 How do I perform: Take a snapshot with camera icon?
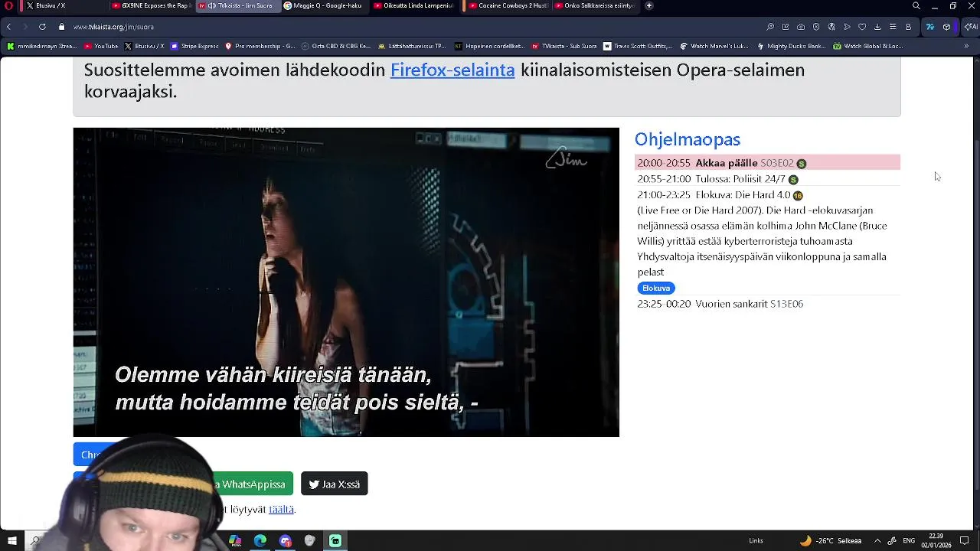point(801,27)
